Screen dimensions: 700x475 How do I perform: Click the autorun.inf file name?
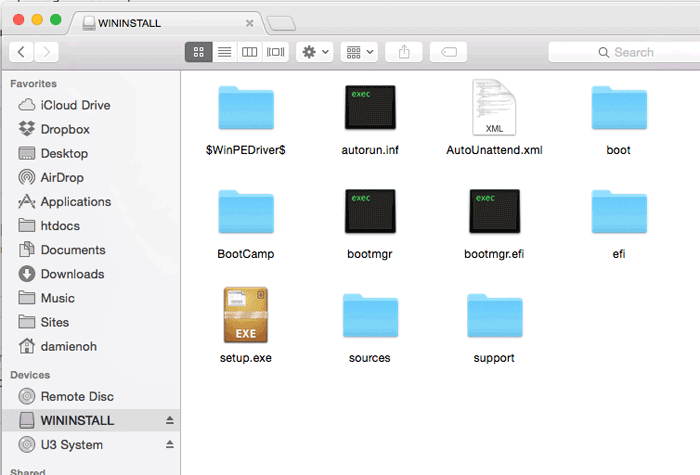(370, 150)
